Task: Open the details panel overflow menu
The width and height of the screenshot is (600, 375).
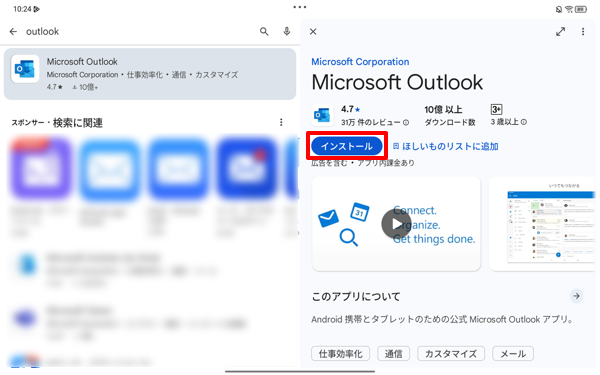Action: [x=583, y=32]
